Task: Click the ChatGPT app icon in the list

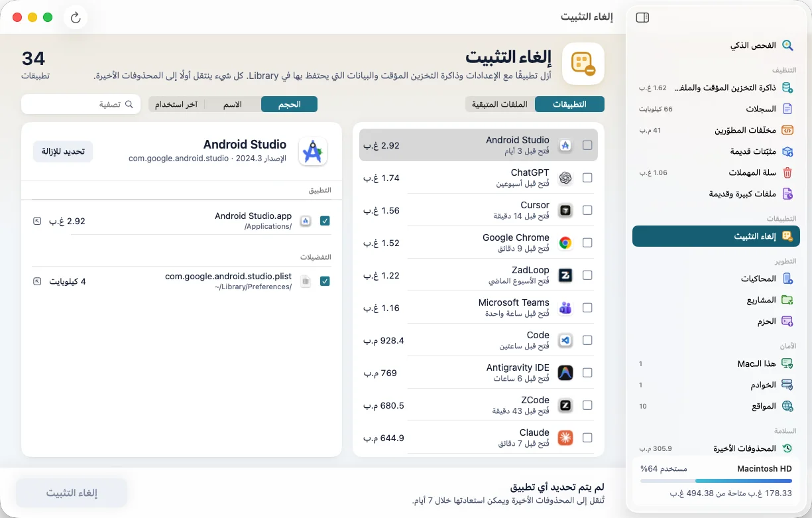Action: point(565,178)
